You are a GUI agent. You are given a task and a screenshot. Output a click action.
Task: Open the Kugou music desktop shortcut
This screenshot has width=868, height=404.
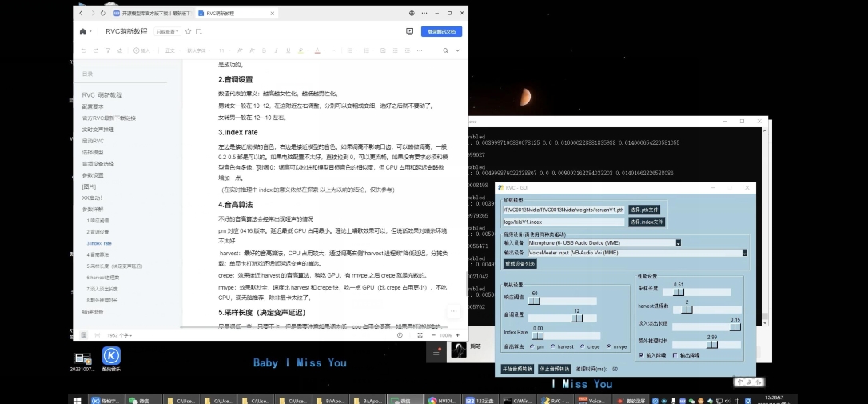(111, 357)
